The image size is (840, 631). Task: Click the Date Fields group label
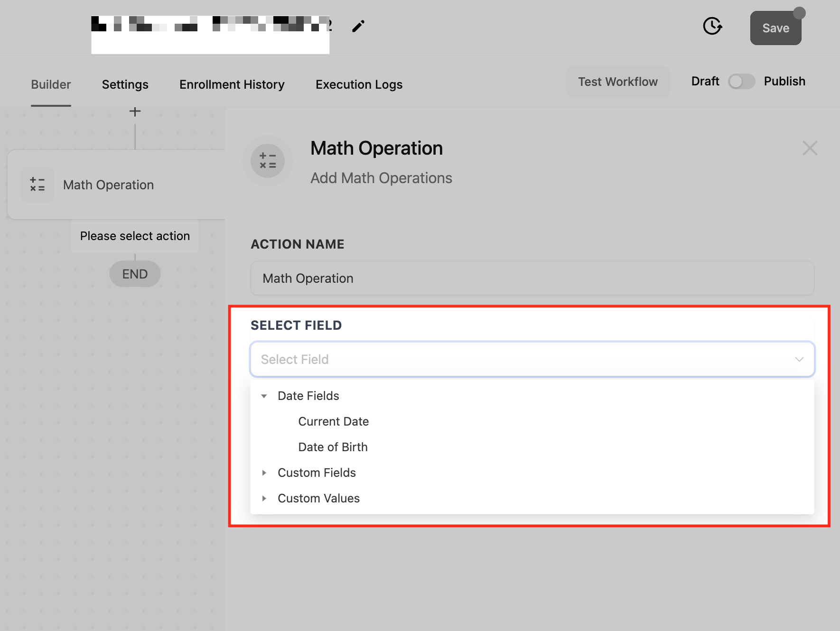(x=308, y=396)
